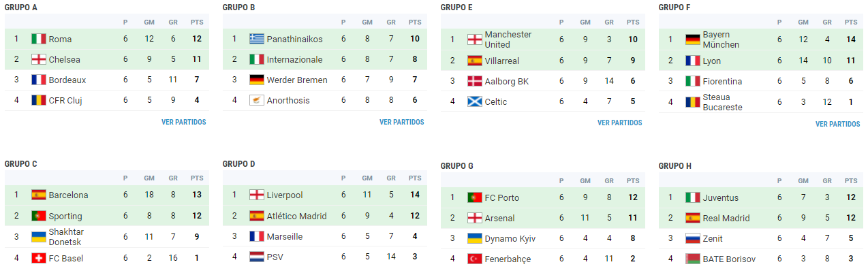Open Ver Partidos link for Grupo E
The width and height of the screenshot is (868, 273).
619,123
